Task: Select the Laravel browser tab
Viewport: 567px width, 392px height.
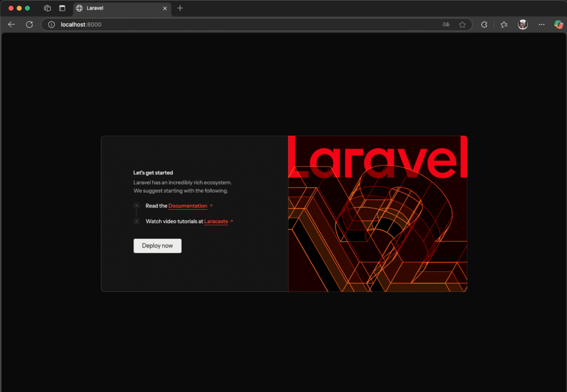Action: 122,8
